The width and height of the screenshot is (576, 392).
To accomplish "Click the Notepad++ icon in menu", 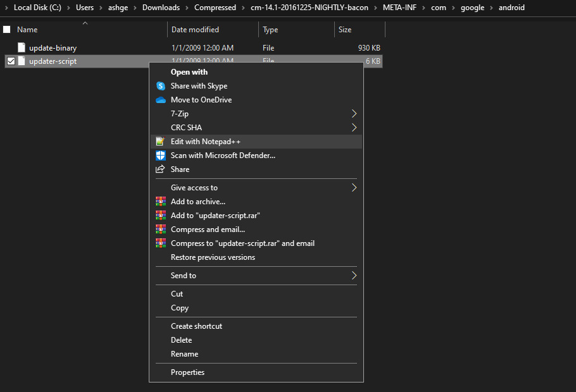I will 160,142.
